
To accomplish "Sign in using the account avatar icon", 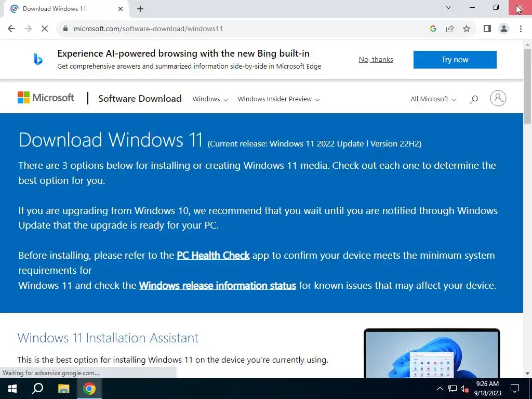I will click(498, 98).
